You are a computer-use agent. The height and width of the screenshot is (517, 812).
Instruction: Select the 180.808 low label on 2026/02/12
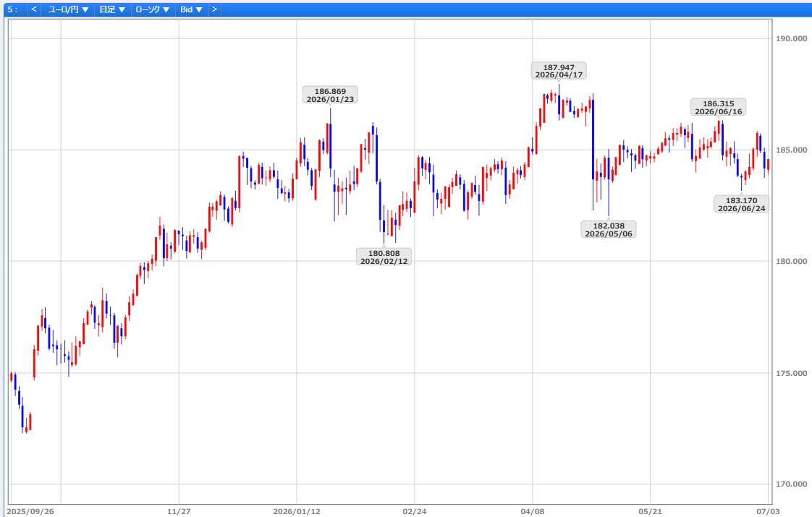point(384,257)
